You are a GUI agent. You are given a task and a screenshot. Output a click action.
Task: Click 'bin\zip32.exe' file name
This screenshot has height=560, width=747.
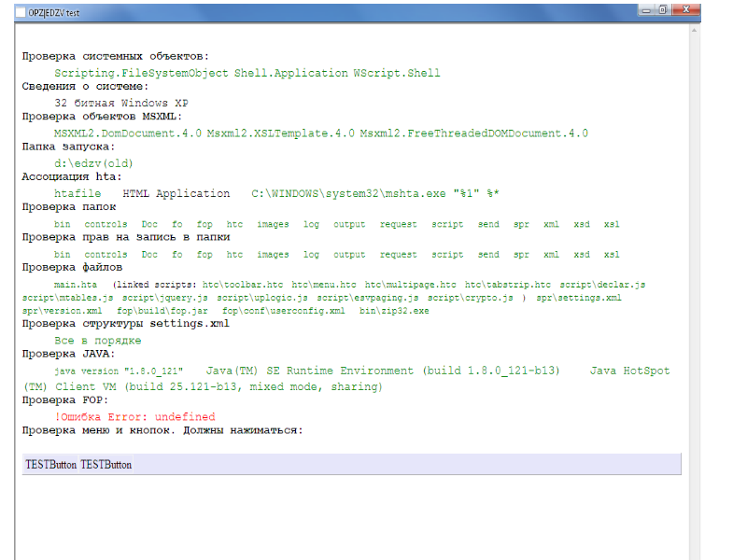pos(394,311)
